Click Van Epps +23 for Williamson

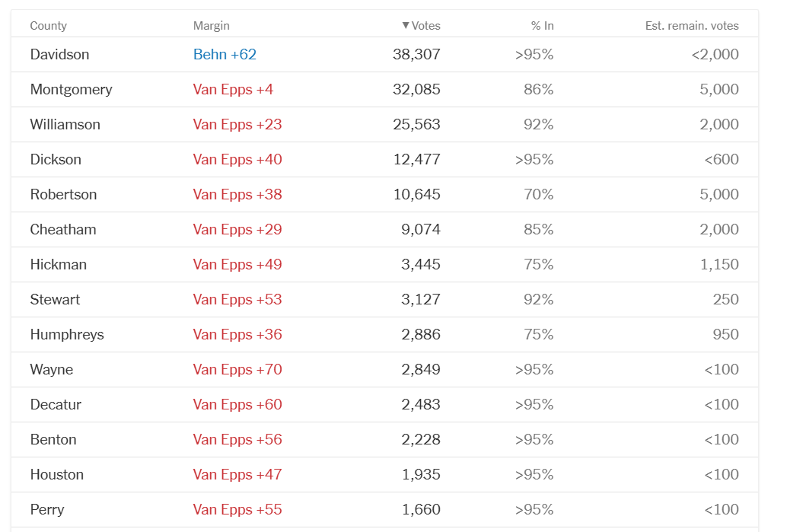click(x=237, y=125)
